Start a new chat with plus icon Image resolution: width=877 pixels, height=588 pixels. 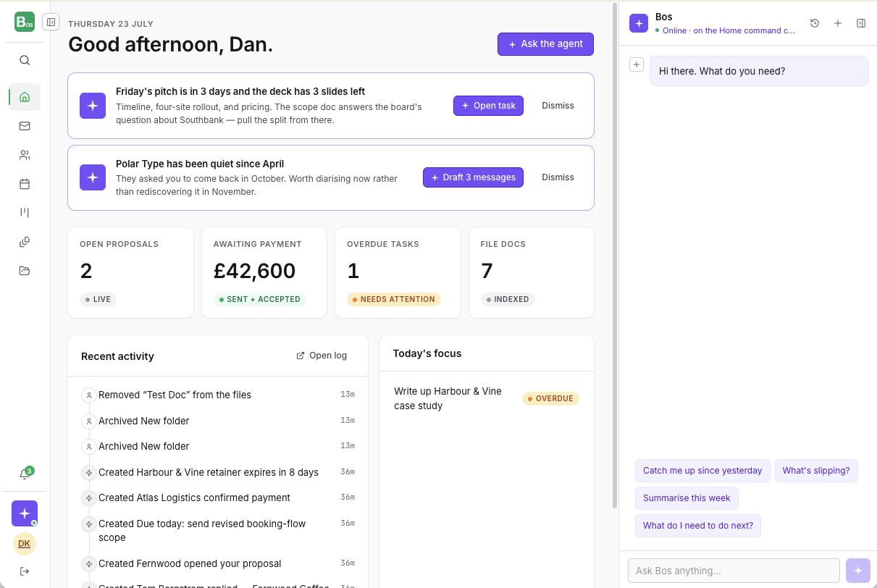[x=838, y=23]
